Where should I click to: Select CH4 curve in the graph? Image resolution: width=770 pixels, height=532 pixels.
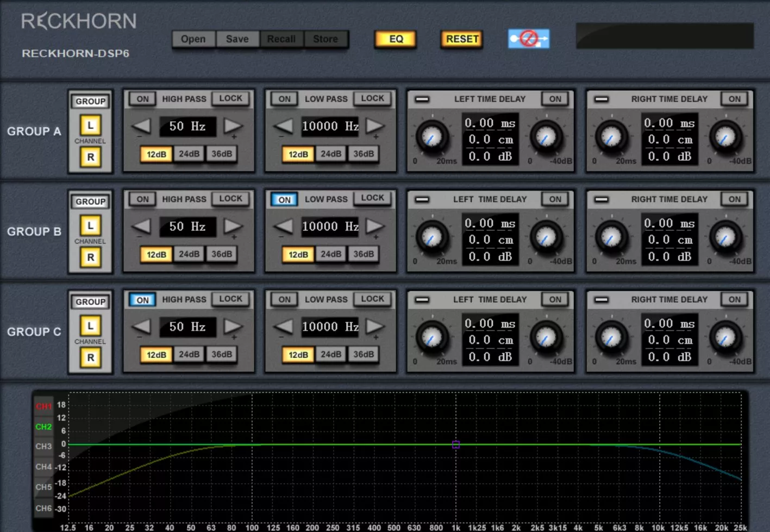(x=43, y=467)
